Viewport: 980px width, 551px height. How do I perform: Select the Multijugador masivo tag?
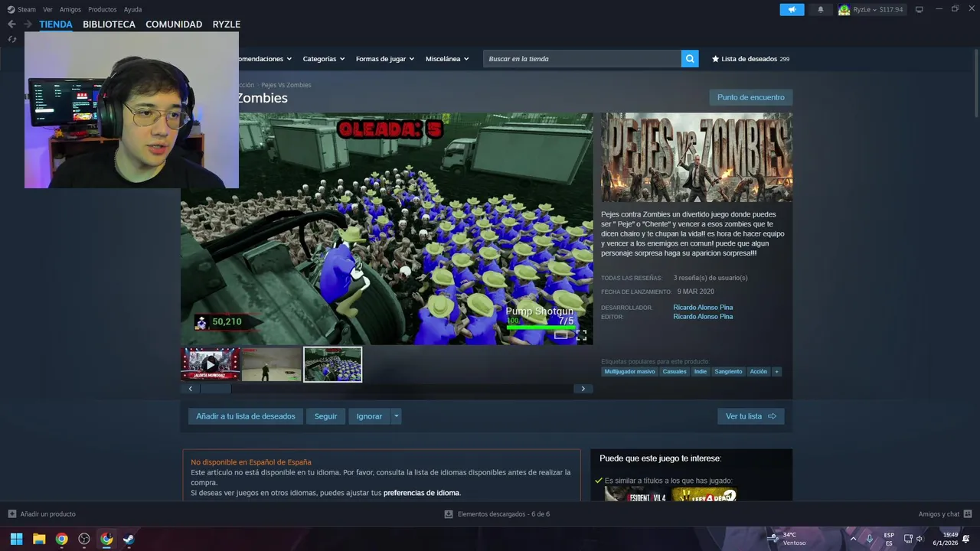tap(629, 371)
